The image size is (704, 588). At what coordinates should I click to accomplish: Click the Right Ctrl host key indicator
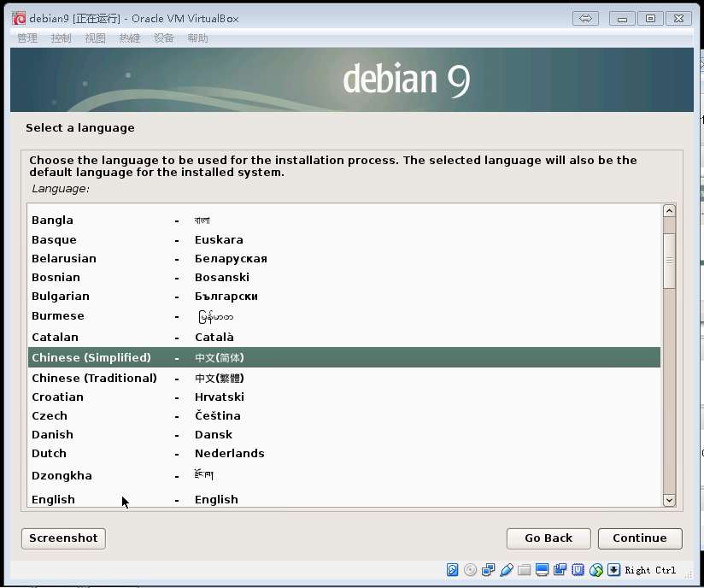[x=650, y=570]
